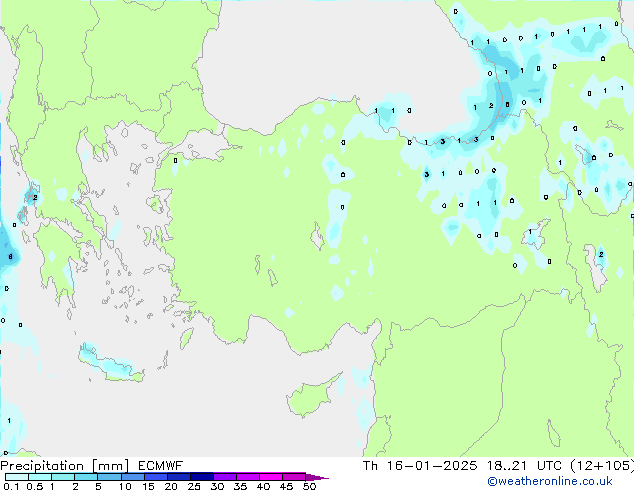Select the 5–10 mm legend color swatch
634x490 pixels.
[x=109, y=477]
